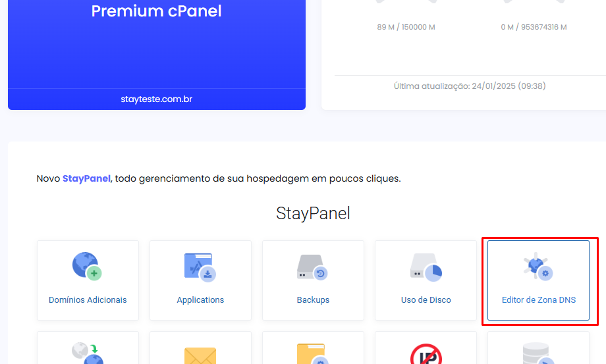The width and height of the screenshot is (606, 364).
Task: Click the Premium cPanel title
Action: tap(157, 11)
